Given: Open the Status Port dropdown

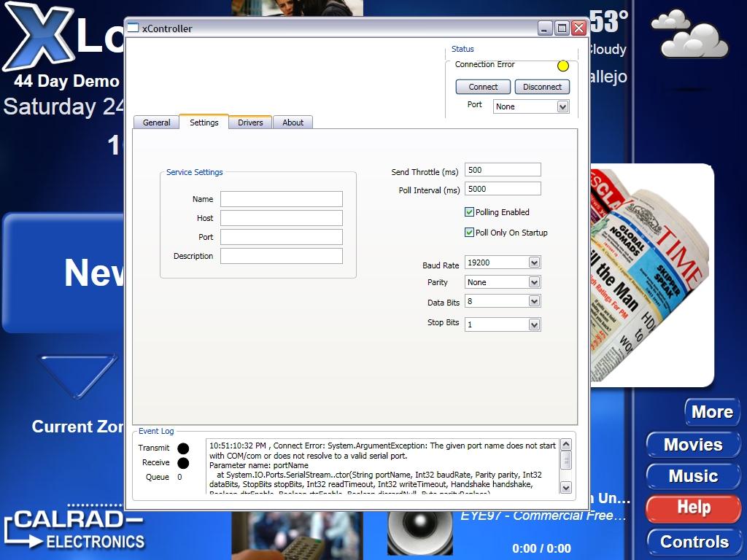Looking at the screenshot, I should click(x=562, y=106).
